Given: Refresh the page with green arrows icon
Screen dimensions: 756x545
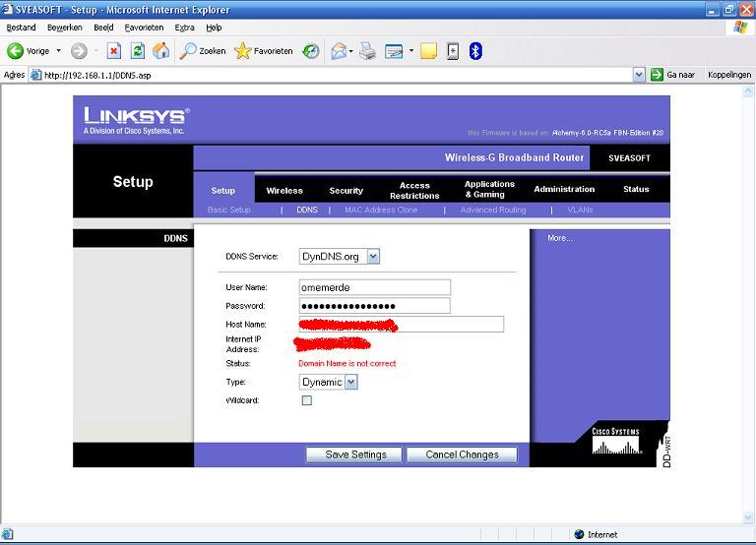Looking at the screenshot, I should pos(138,50).
